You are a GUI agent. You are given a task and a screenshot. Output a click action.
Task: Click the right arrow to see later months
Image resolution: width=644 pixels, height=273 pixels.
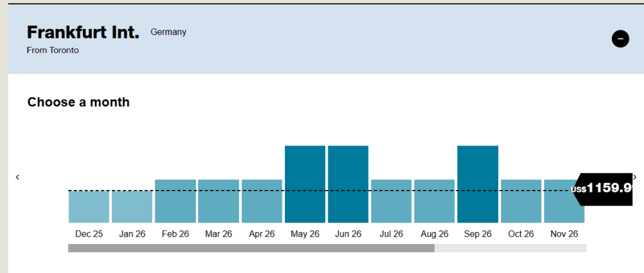[635, 177]
